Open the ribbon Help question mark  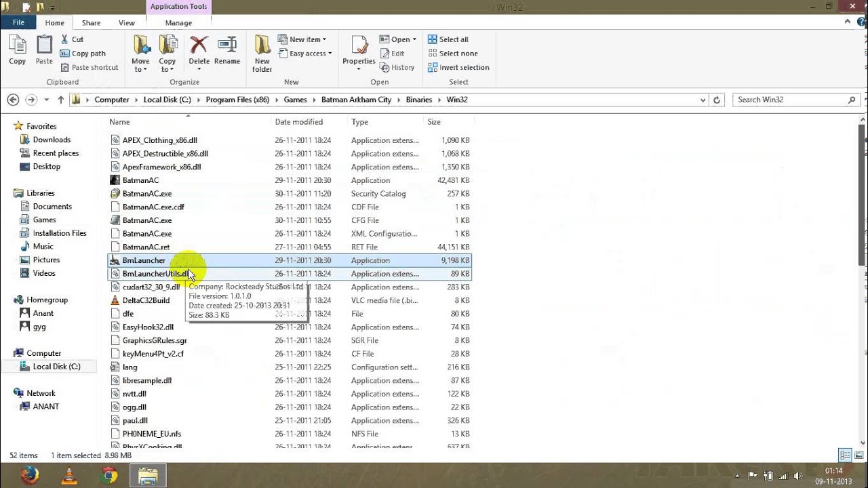[860, 22]
